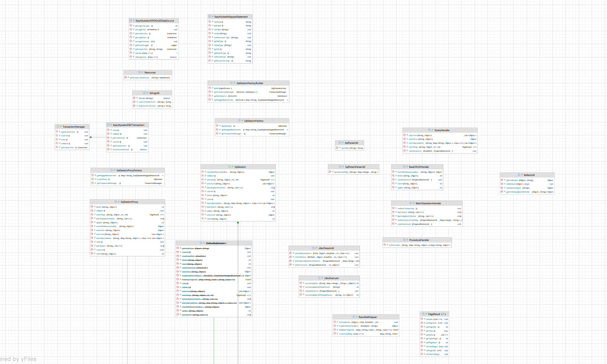Click the isConnectionClosed method in EasyMybatisJDBCTransaction
This screenshot has height=364, width=607.
[x=121, y=150]
